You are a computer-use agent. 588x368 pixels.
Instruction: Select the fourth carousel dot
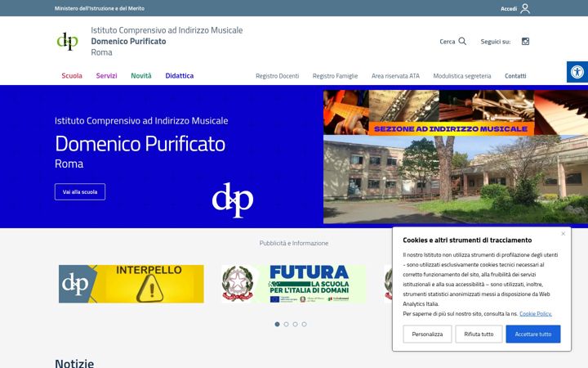point(304,324)
